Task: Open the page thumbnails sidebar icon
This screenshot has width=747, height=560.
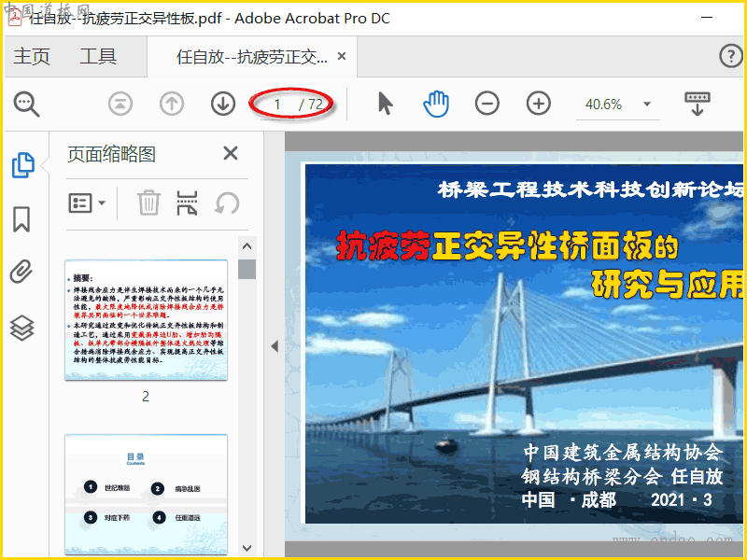Action: pyautogui.click(x=22, y=165)
